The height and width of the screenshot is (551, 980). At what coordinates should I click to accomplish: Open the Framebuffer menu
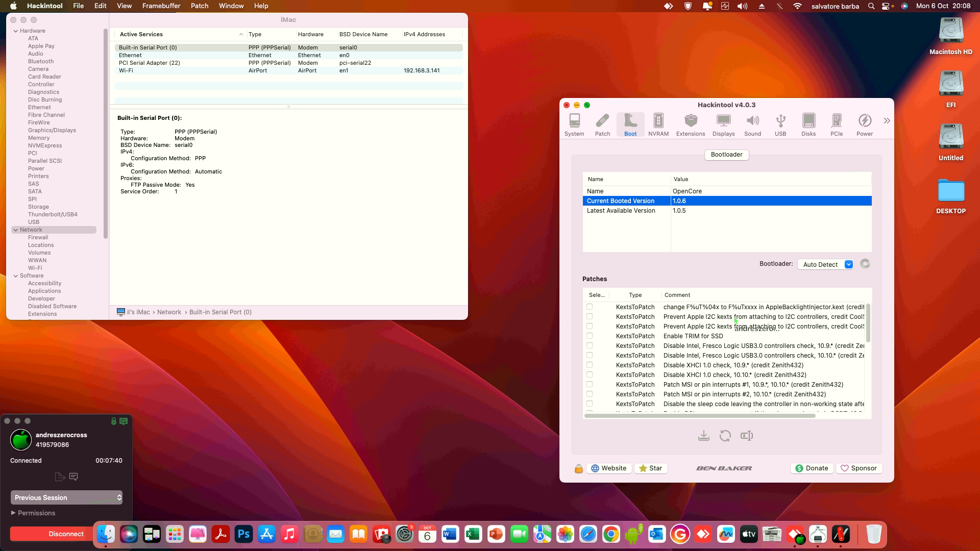tap(161, 6)
